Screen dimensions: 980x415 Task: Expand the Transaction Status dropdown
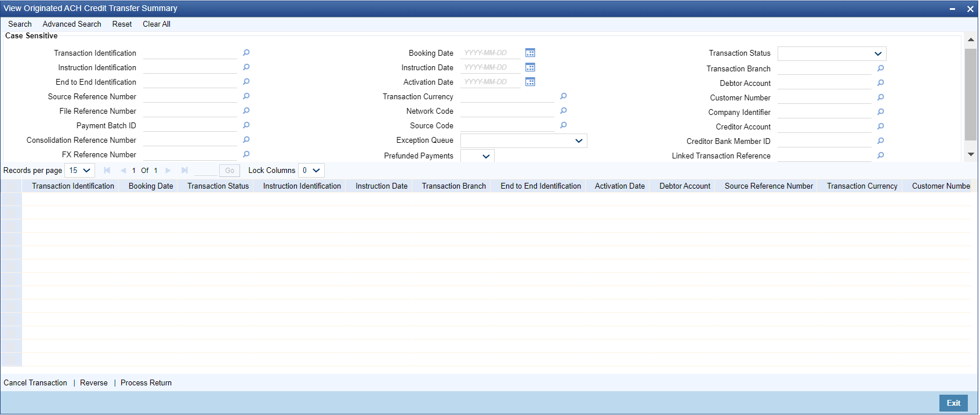tap(832, 53)
